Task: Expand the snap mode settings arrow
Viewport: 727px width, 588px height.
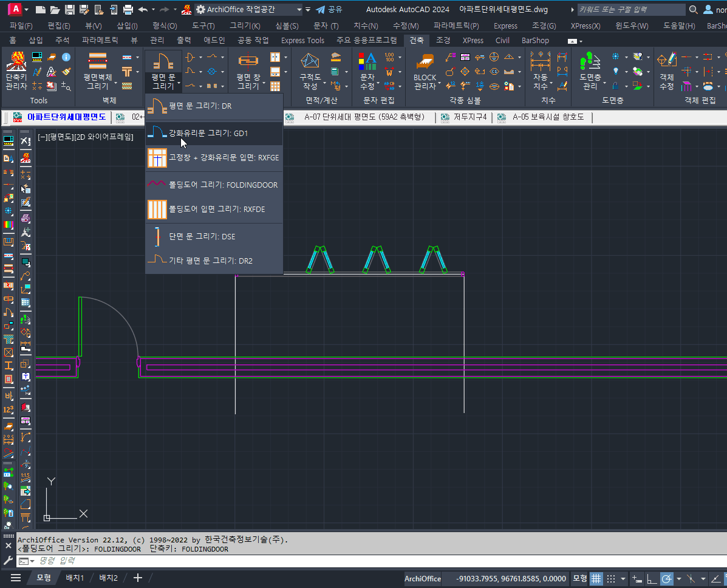Action: 623,578
